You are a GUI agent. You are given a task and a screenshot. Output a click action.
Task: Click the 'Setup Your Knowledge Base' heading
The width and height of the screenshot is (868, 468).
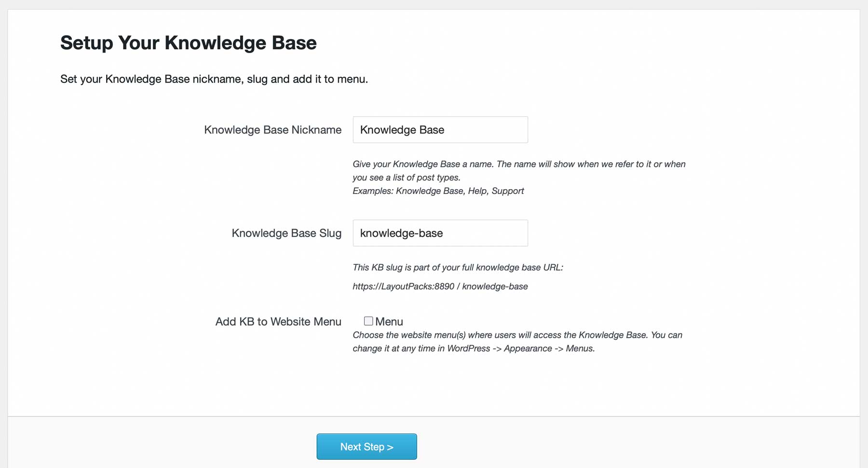click(188, 42)
